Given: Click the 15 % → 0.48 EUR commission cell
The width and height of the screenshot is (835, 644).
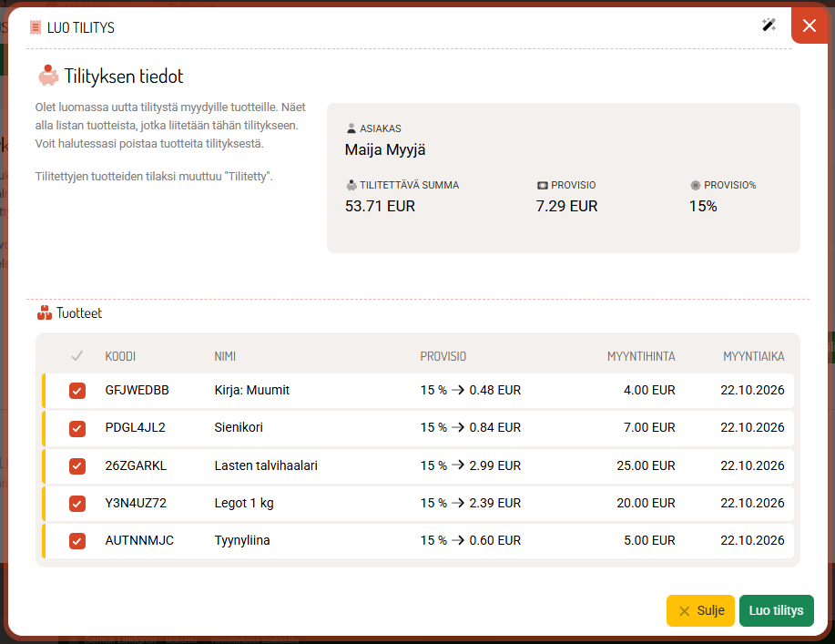Looking at the screenshot, I should point(471,391).
